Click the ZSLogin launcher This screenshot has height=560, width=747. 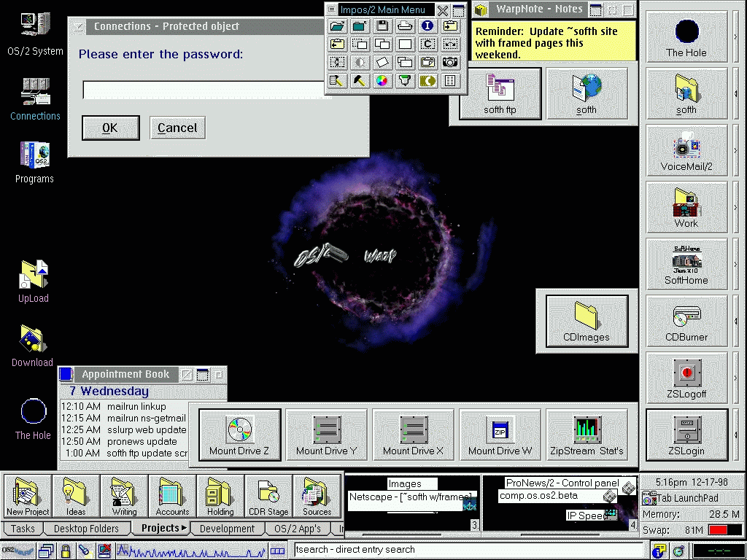coord(686,435)
